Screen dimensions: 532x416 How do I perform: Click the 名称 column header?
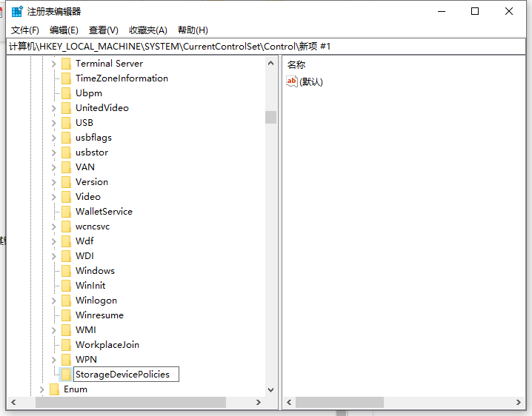click(x=296, y=65)
